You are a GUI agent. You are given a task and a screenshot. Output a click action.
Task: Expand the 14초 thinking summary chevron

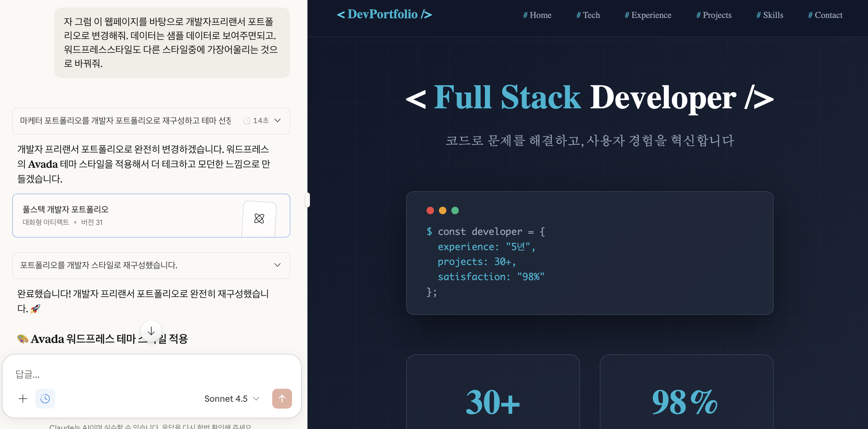click(x=277, y=120)
